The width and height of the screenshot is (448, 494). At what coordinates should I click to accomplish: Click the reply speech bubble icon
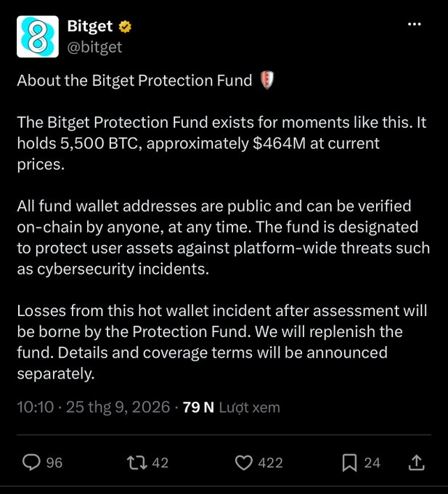[31, 463]
